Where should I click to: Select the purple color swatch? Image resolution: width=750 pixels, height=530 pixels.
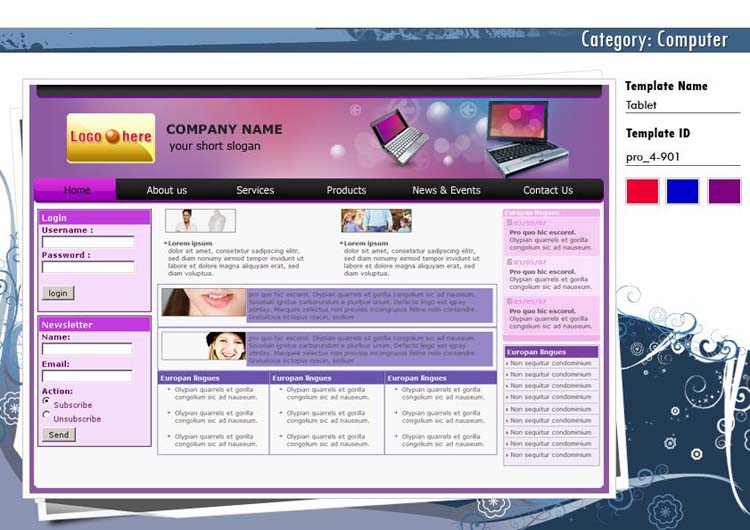tap(724, 191)
